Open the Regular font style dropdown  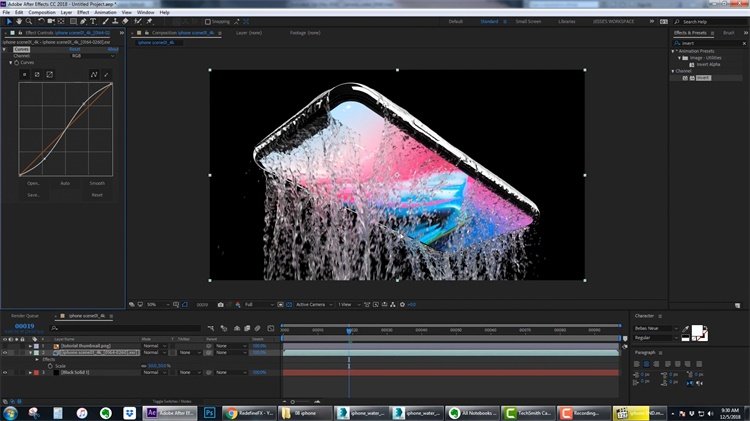(x=656, y=338)
